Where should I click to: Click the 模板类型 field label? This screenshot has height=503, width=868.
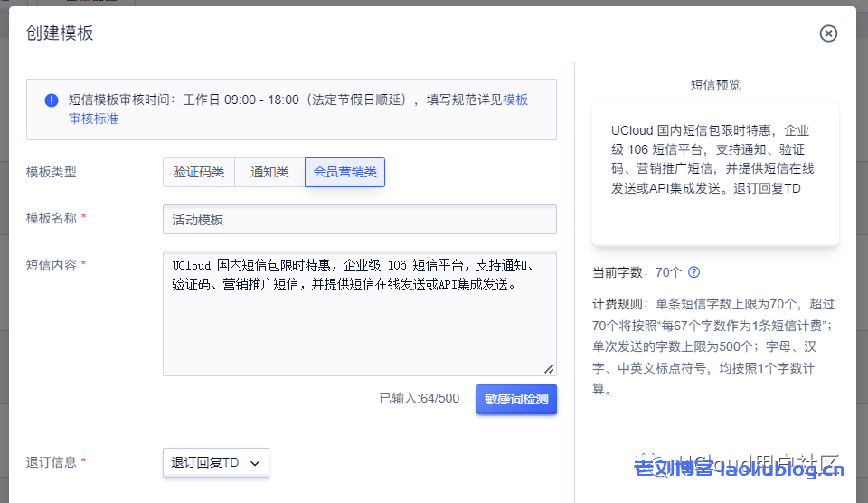[x=52, y=172]
